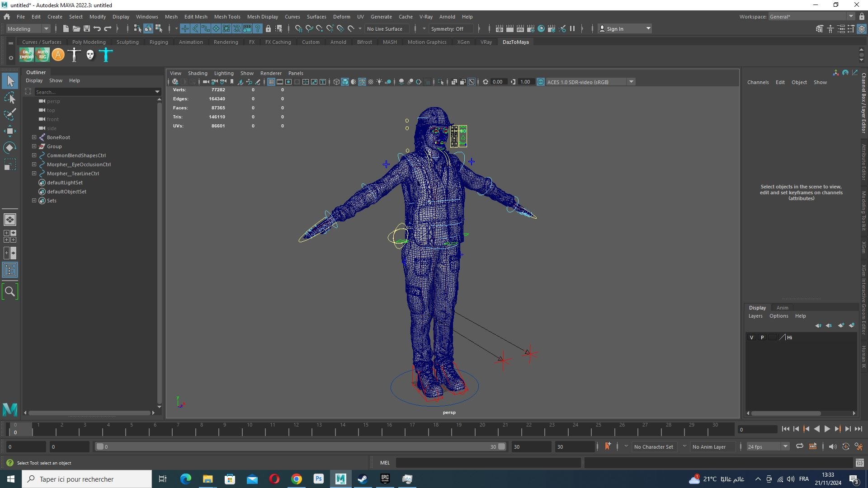Click the cyan T-pose figure shelf icon
This screenshot has height=488, width=868.
point(106,55)
